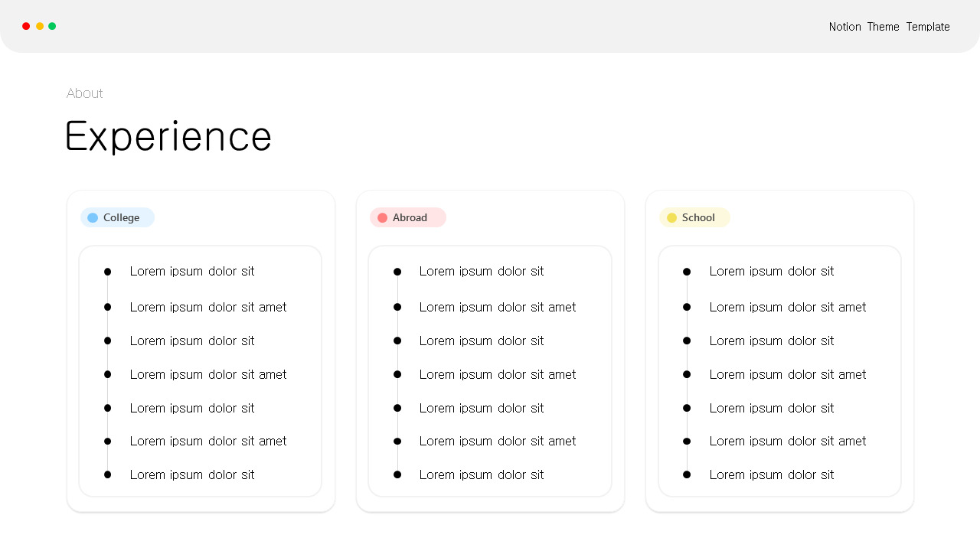Select the third text item in the College list
This screenshot has height=551, width=980.
(191, 341)
